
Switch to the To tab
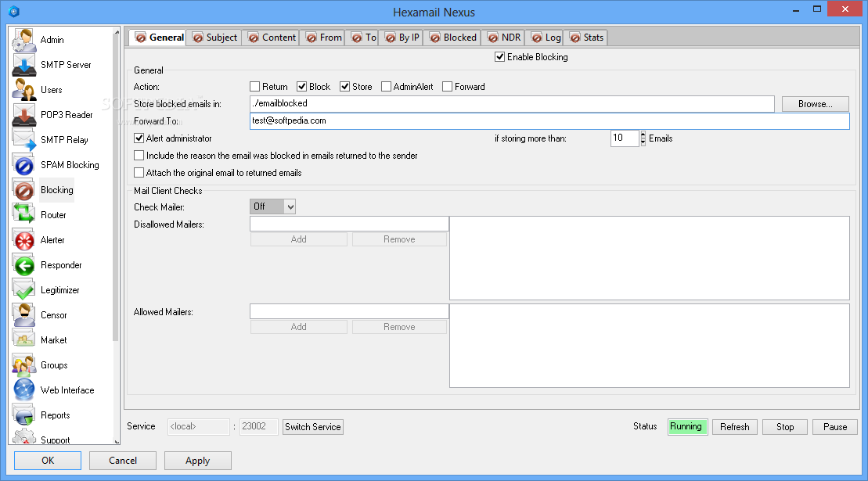tap(364, 38)
